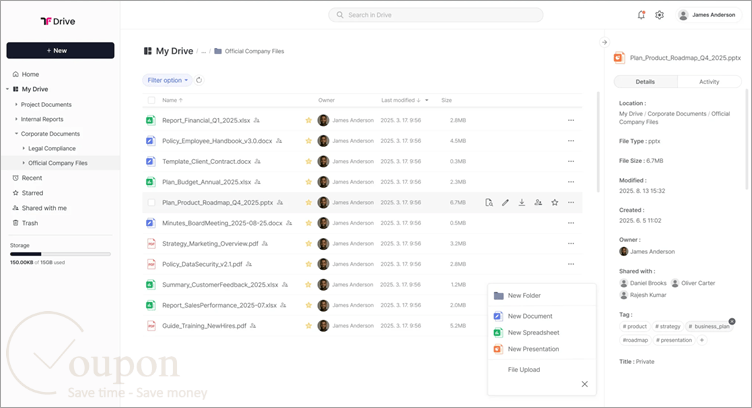The image size is (752, 408).
Task: Unstar Report_Financial_Q1_2025.xlsx
Action: [308, 120]
